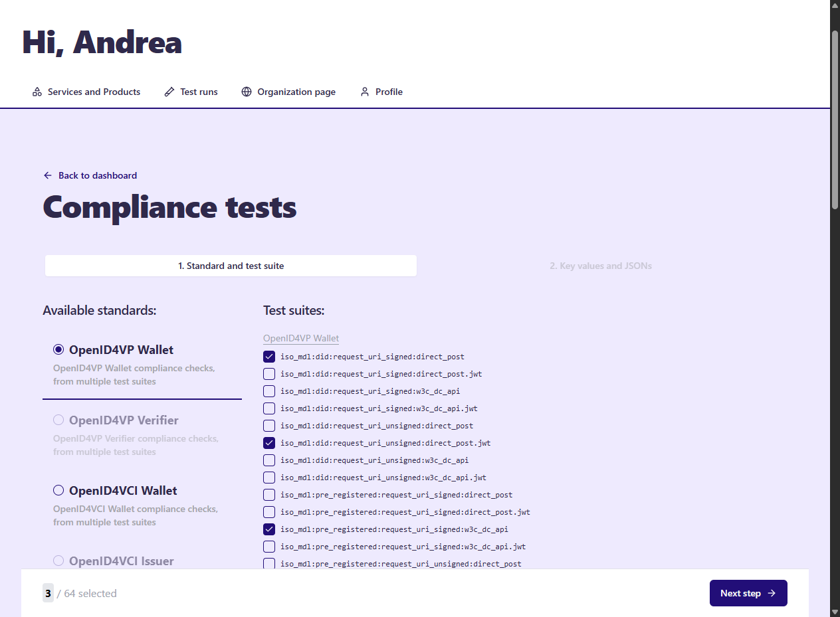Image resolution: width=840 pixels, height=617 pixels.
Task: Click the Organization page globe icon
Action: [x=247, y=92]
